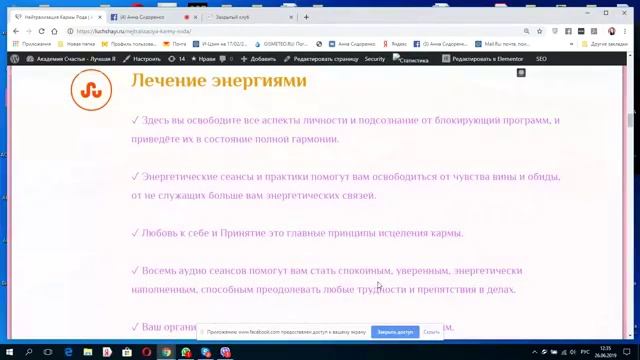Open Task View on the taskbar

click(x=48, y=352)
